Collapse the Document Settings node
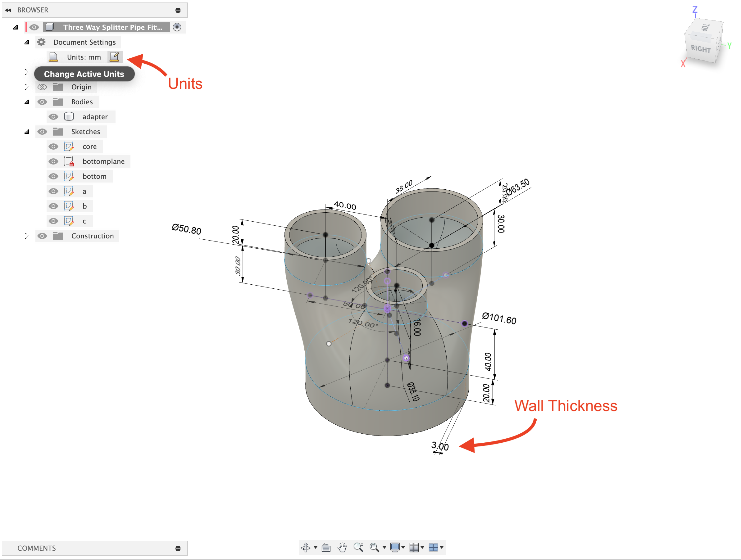This screenshot has width=741, height=560. [26, 42]
